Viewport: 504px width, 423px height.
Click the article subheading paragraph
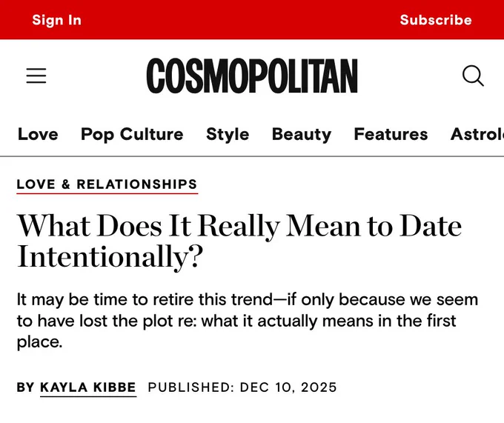(248, 321)
